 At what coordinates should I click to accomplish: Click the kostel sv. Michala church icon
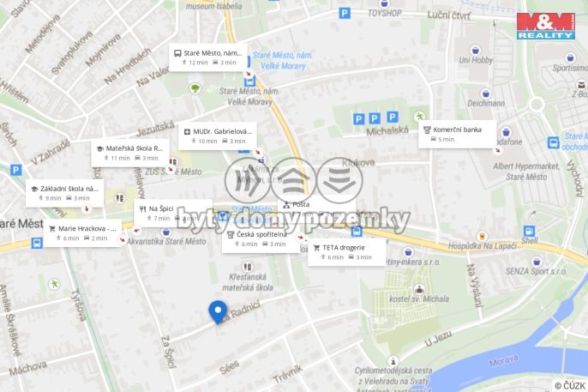pos(419,289)
